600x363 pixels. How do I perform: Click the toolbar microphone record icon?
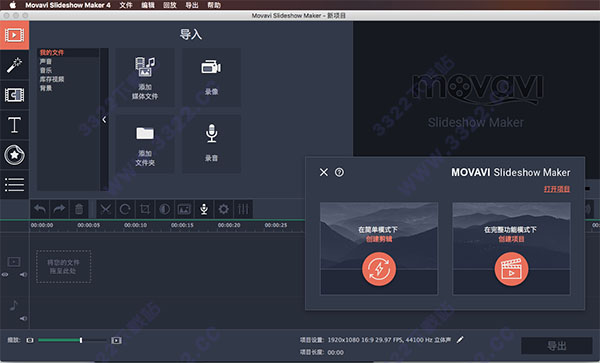point(204,209)
